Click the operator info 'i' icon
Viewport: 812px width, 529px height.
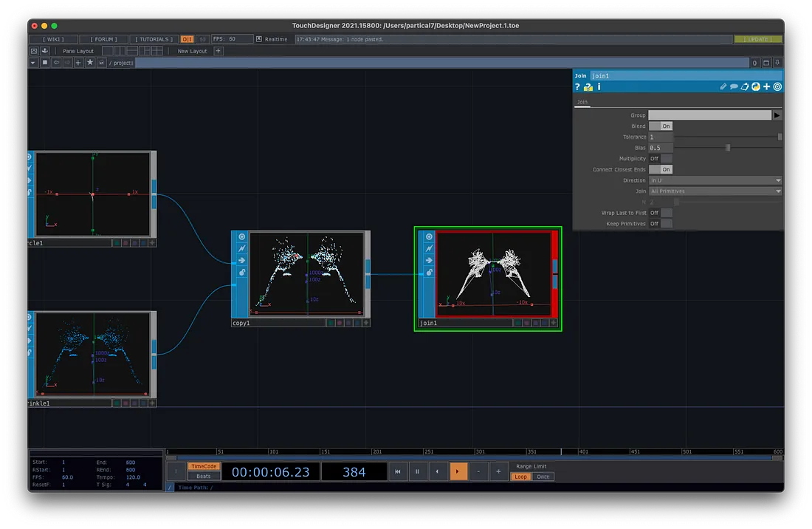599,87
